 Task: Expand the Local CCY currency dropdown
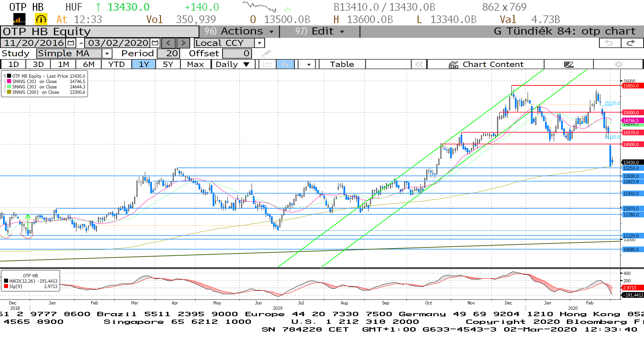[259, 43]
